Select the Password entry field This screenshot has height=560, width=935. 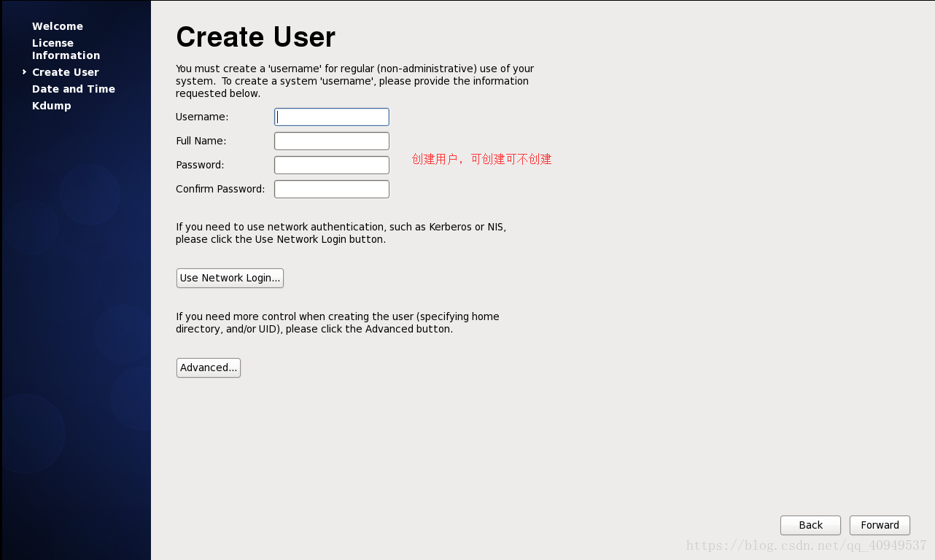click(x=332, y=165)
